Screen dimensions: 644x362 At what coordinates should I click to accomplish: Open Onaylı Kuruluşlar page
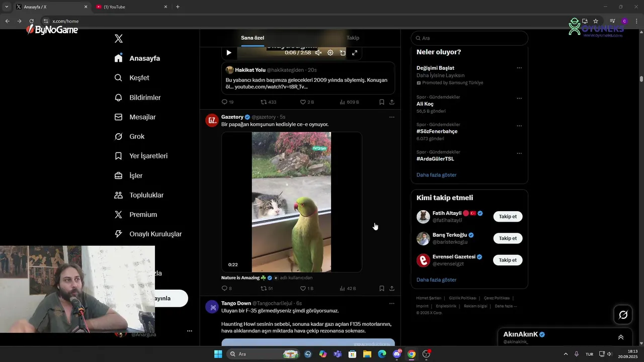pos(148,234)
